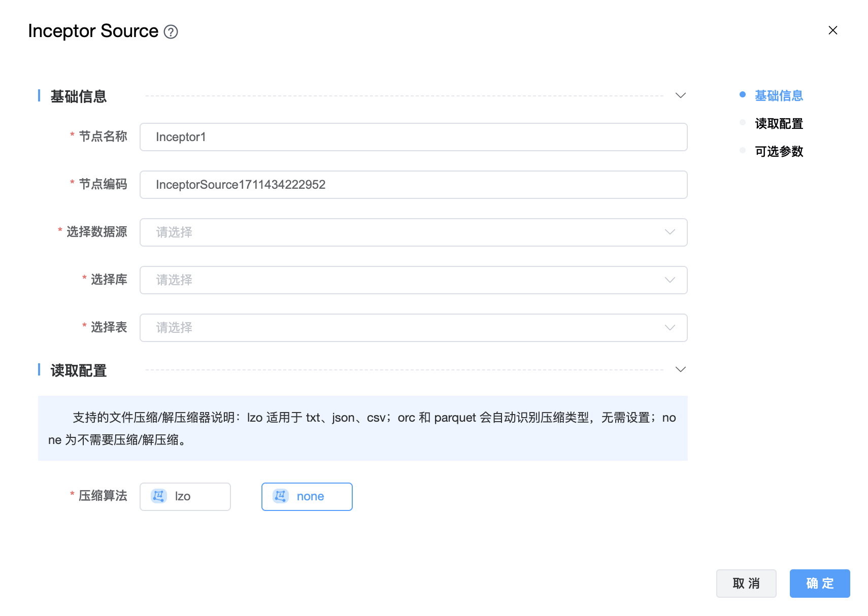Collapse the 读取配置 section
Screen dimensions: 868x616
coord(680,369)
